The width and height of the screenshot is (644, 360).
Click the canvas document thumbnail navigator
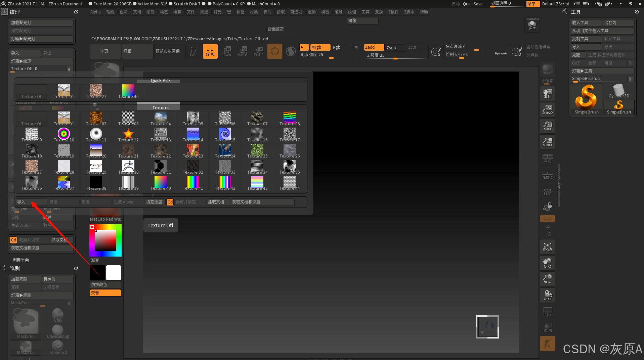click(487, 327)
